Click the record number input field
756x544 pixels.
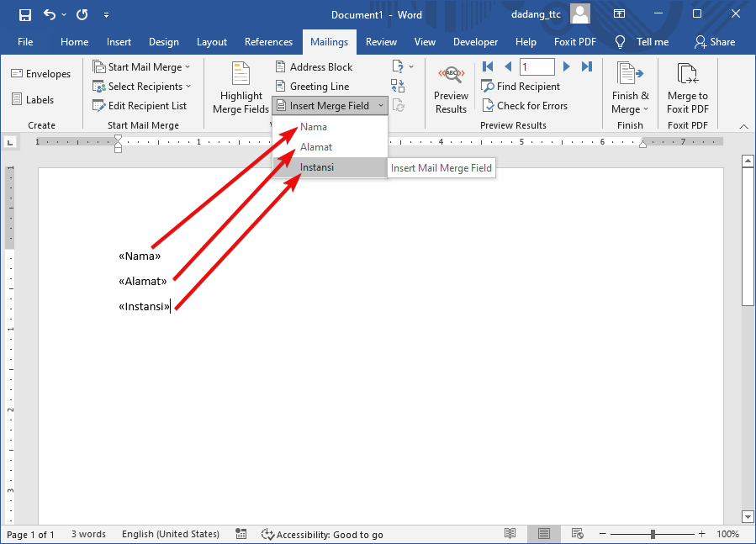(537, 67)
